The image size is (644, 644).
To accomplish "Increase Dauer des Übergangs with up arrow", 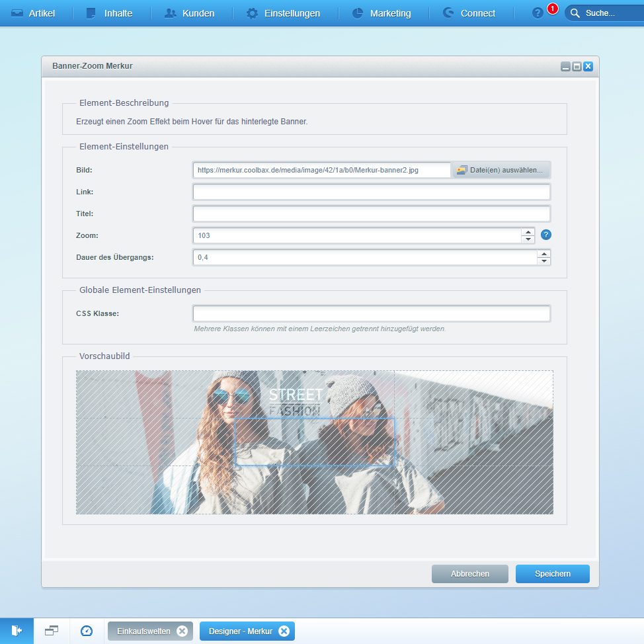I will (543, 253).
